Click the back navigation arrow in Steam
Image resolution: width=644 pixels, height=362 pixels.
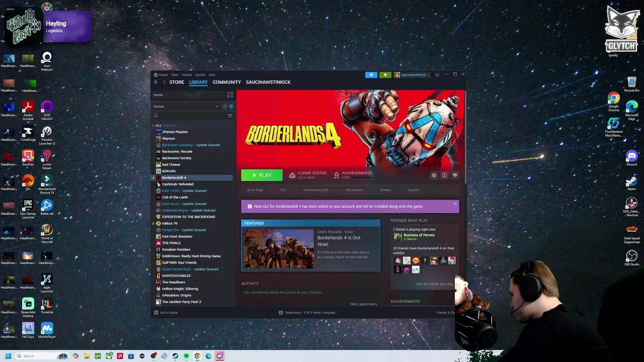(x=156, y=82)
